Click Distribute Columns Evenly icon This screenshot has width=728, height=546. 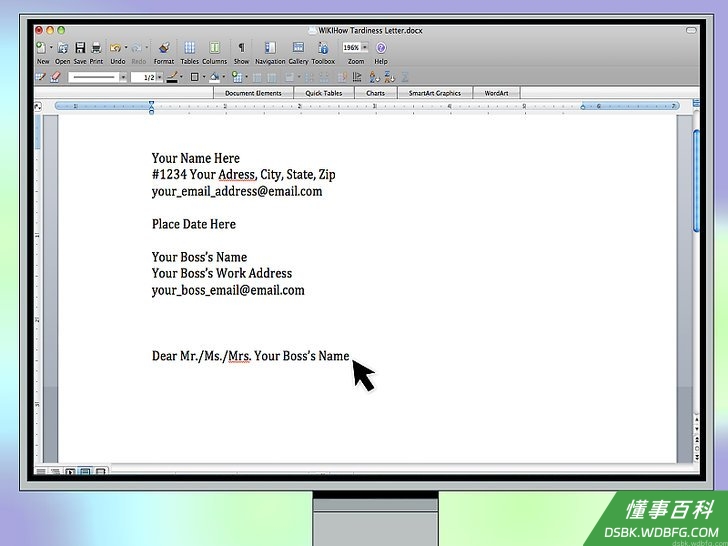(x=324, y=78)
